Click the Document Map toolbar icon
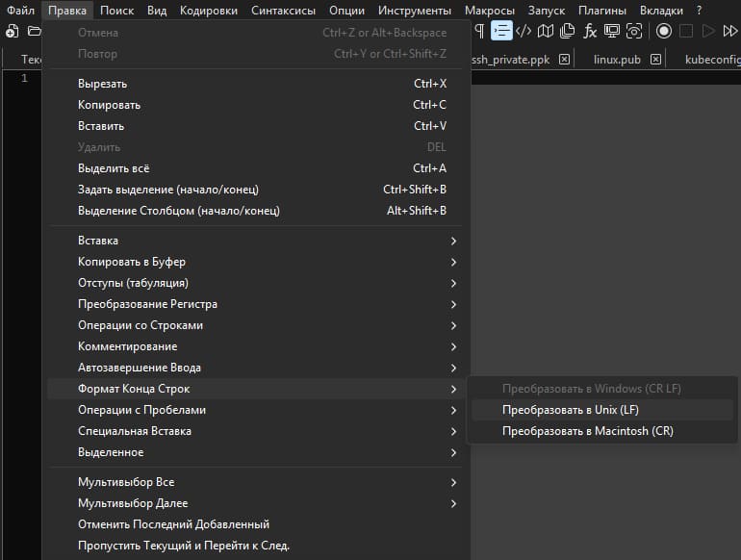The height and width of the screenshot is (560, 741). (x=546, y=31)
